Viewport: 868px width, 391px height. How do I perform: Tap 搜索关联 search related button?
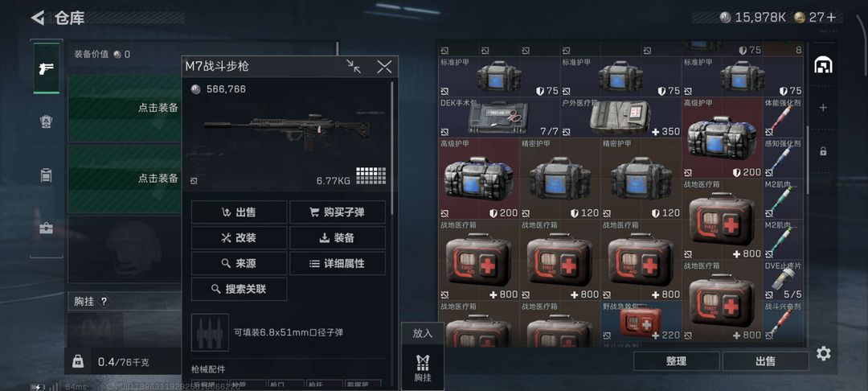240,289
